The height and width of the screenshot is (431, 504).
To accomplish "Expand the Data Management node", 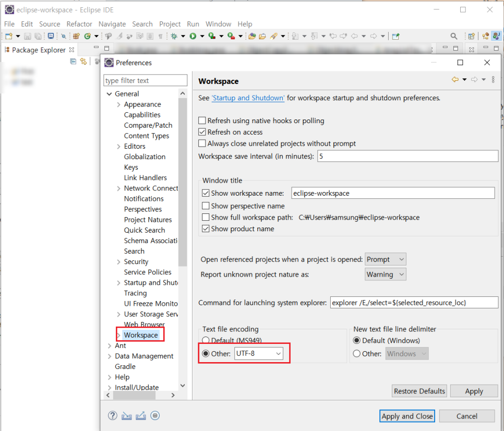I will click(x=109, y=356).
